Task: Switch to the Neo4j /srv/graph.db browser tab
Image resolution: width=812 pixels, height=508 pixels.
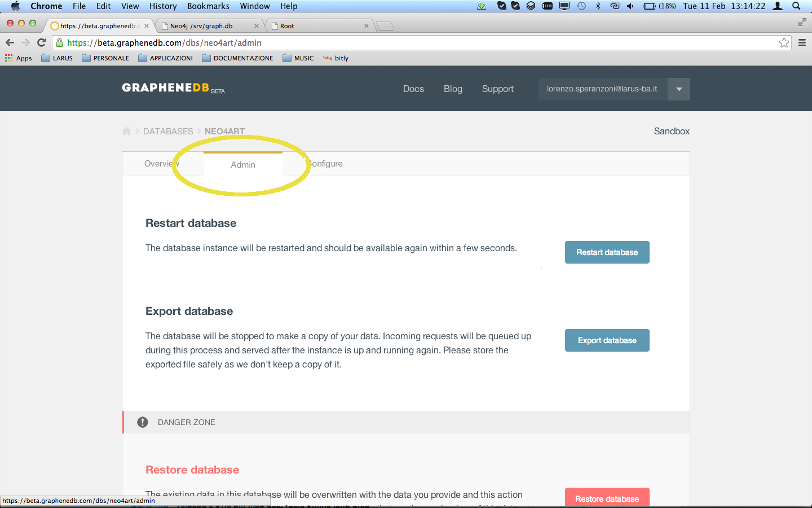Action: [209, 26]
